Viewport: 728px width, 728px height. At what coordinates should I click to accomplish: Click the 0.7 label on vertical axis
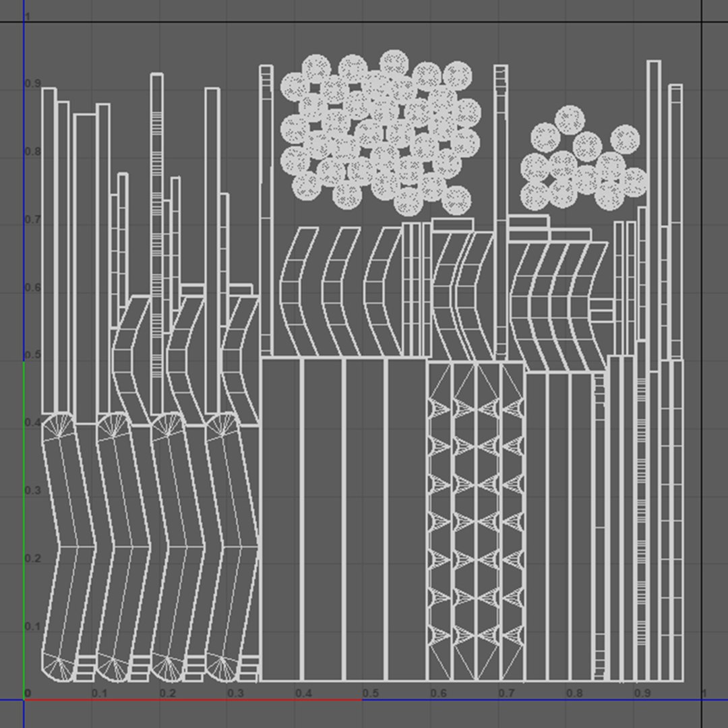pyautogui.click(x=32, y=219)
